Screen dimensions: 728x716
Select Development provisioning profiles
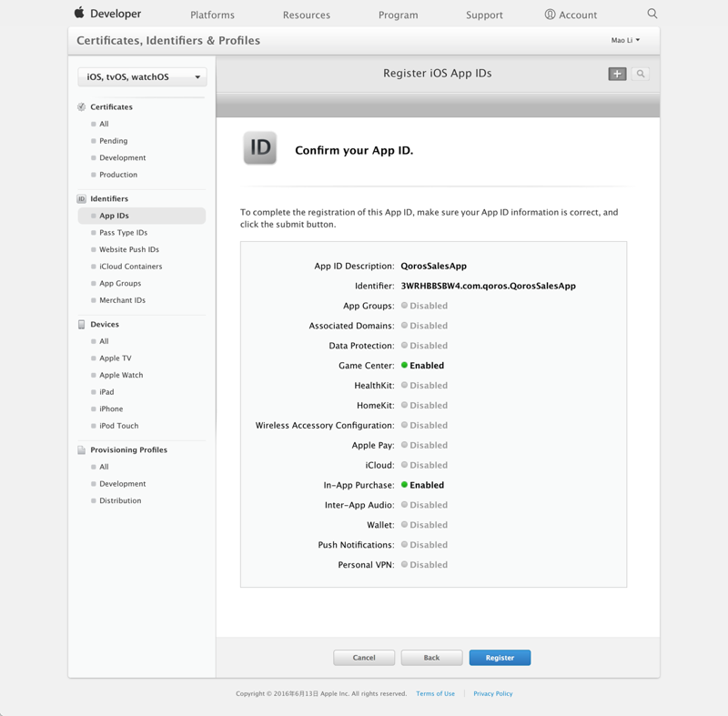pos(123,483)
